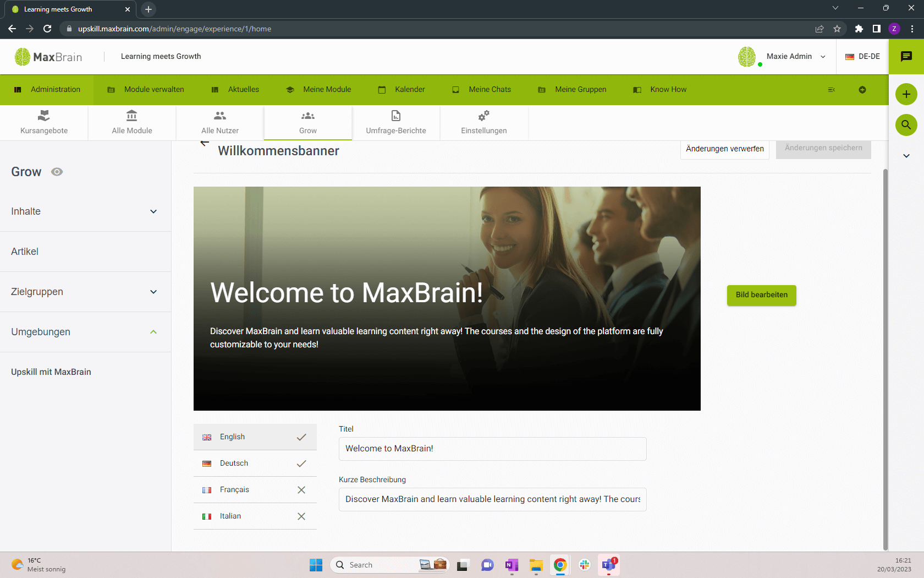The image size is (924, 578).
Task: Open Slack from the taskbar
Action: click(585, 565)
